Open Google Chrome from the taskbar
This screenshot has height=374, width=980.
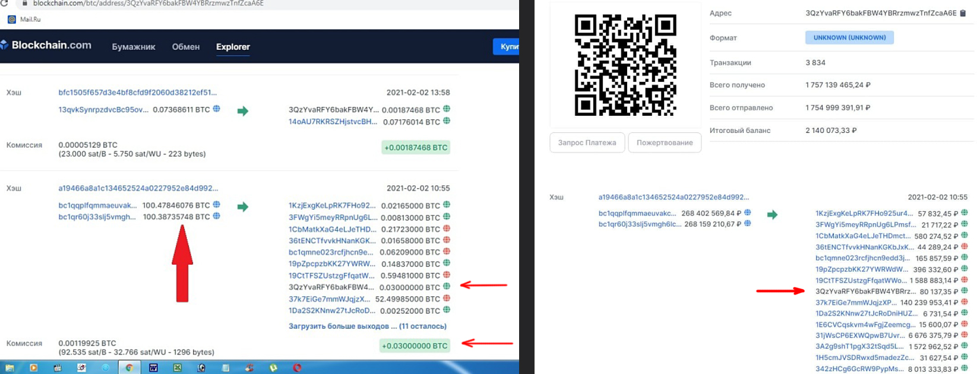(129, 368)
